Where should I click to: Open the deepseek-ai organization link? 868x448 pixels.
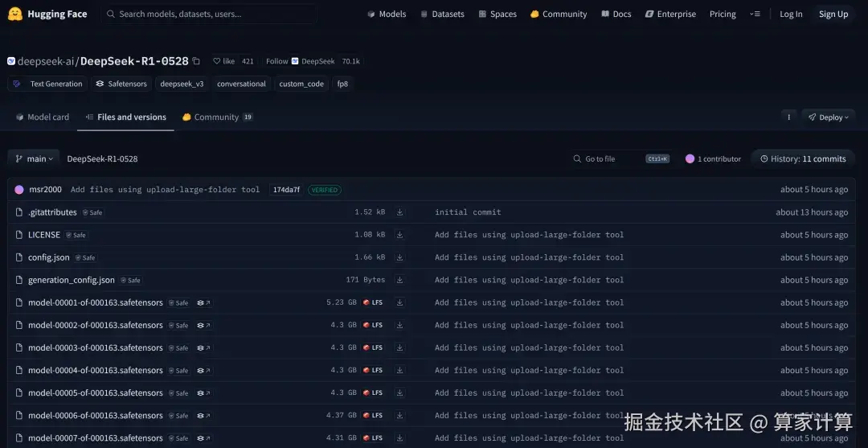click(45, 61)
